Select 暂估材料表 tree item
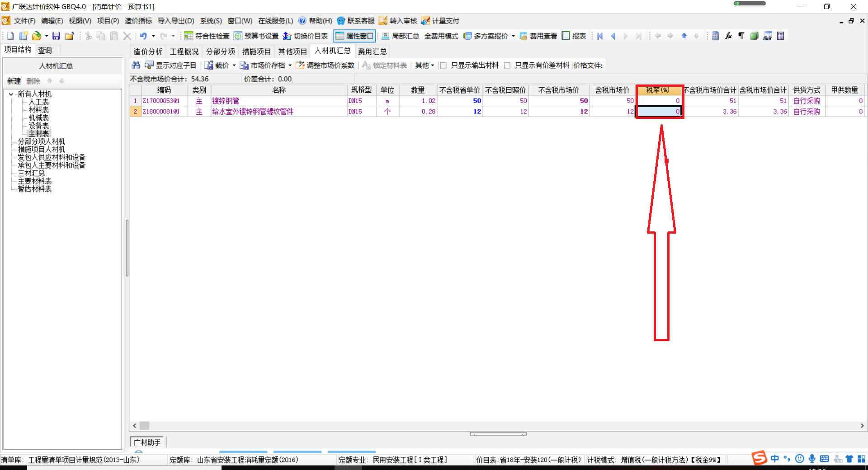Image resolution: width=868 pixels, height=470 pixels. [35, 189]
